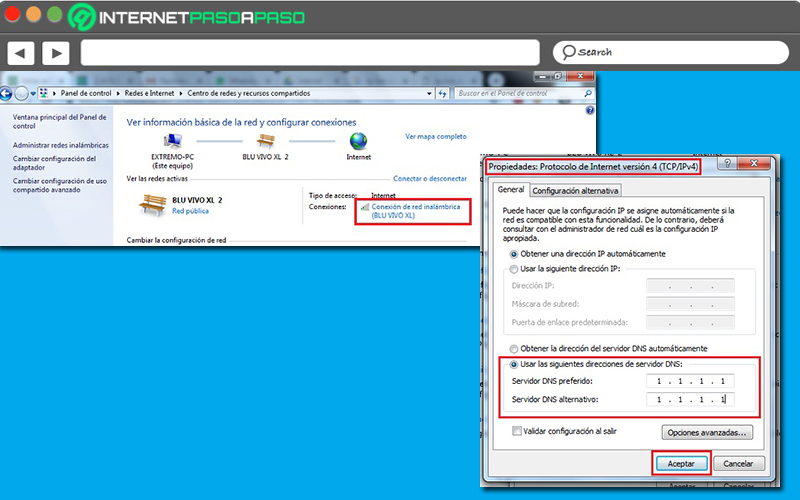Click Conectar o desconectar link

pos(430,179)
